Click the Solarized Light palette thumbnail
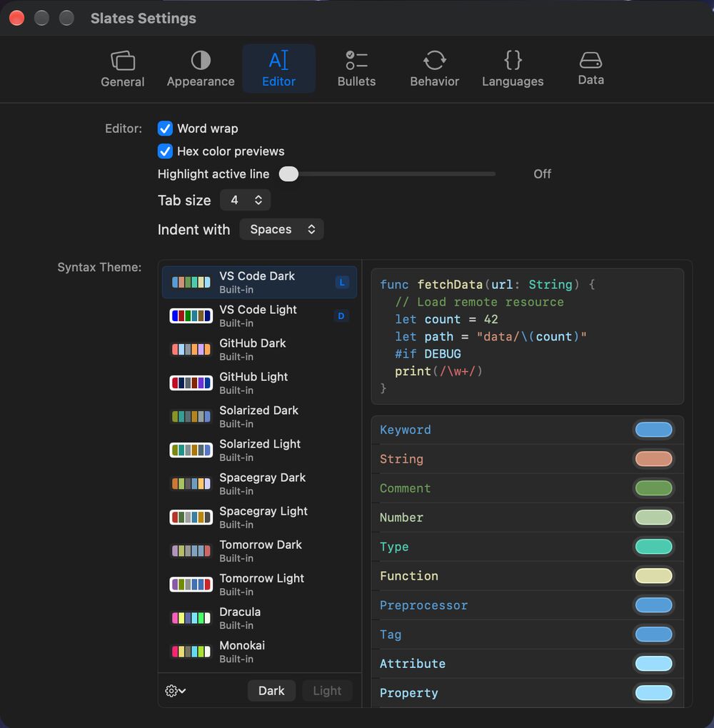 [191, 450]
